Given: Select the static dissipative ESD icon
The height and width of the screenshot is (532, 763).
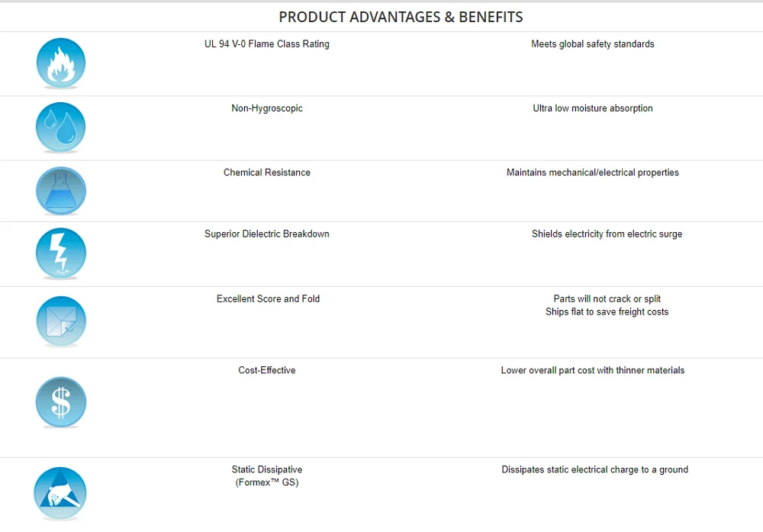Looking at the screenshot, I should coord(60,494).
